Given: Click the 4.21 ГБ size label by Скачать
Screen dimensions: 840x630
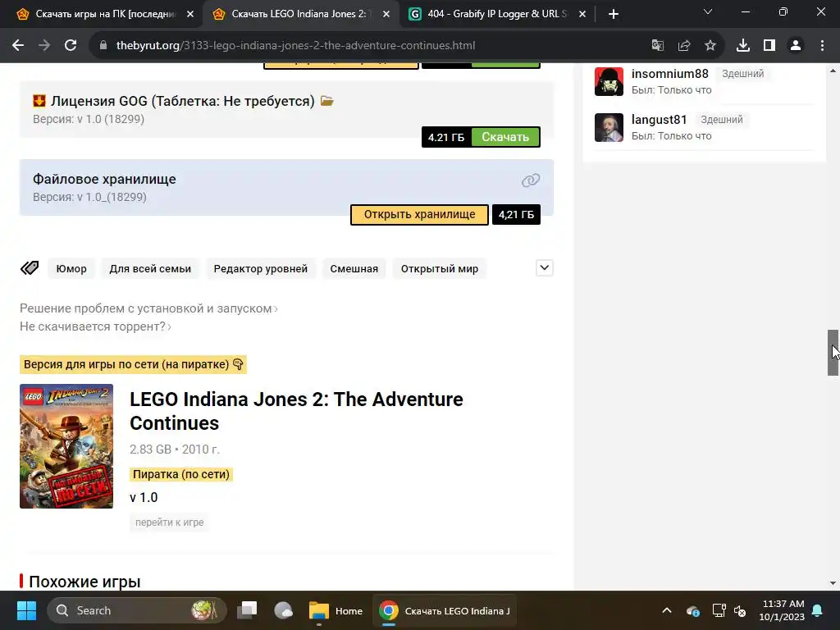Looking at the screenshot, I should coord(446,137).
